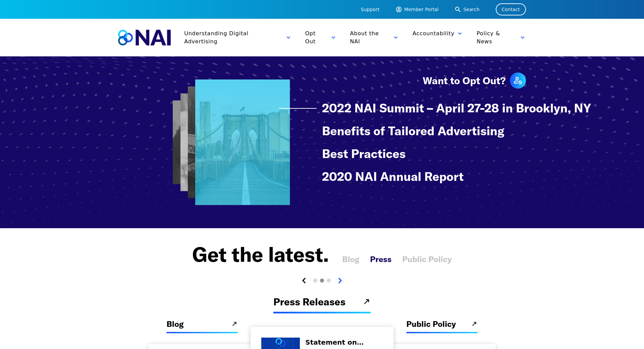Expand the Opt Out menu chevron
This screenshot has height=349, width=644.
tap(333, 38)
